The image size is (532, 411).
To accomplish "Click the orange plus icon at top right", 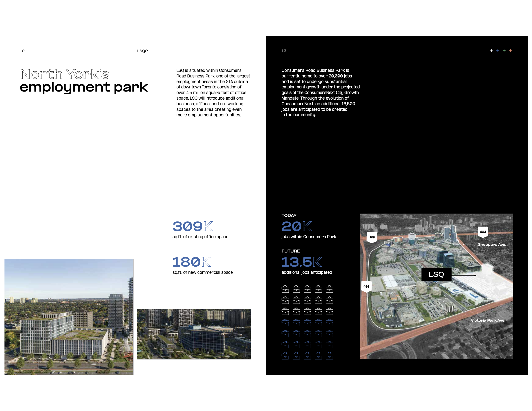I will (x=510, y=51).
